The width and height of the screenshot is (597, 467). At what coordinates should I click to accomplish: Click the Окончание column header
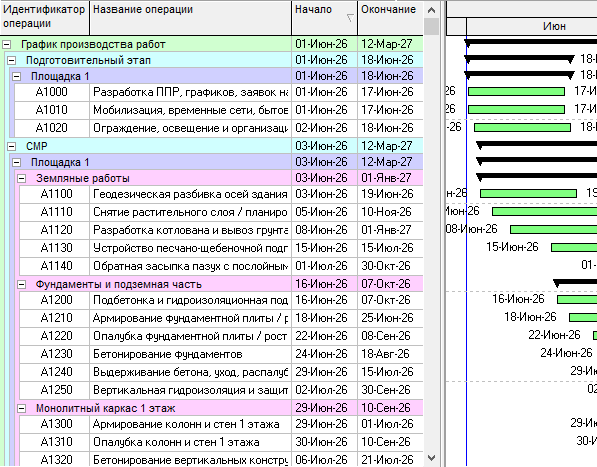point(390,18)
